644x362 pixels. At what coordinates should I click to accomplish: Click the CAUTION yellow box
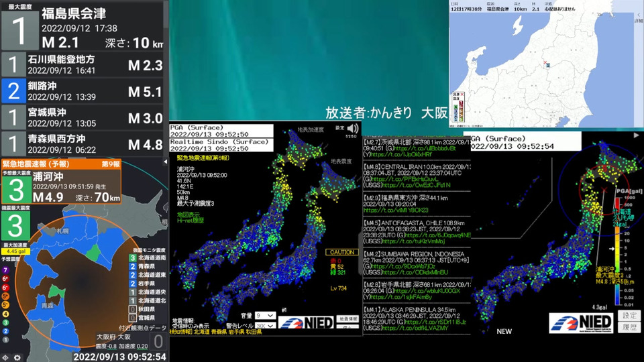click(x=341, y=253)
